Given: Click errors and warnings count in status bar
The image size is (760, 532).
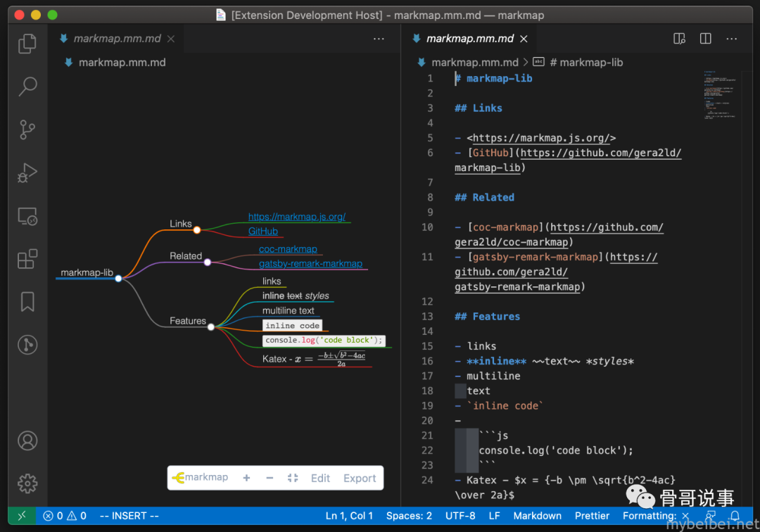Looking at the screenshot, I should (65, 516).
